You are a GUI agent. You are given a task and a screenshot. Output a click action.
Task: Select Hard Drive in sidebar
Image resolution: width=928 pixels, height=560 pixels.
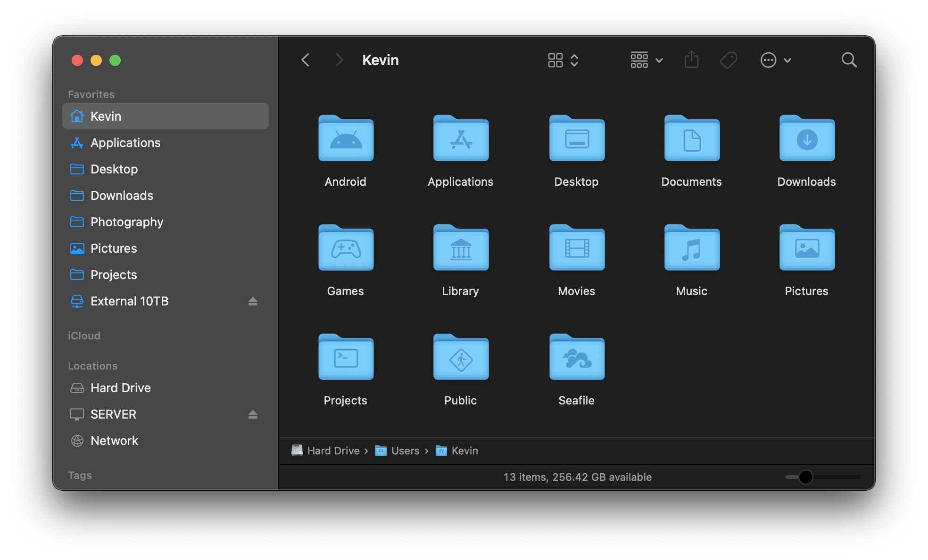pyautogui.click(x=120, y=388)
